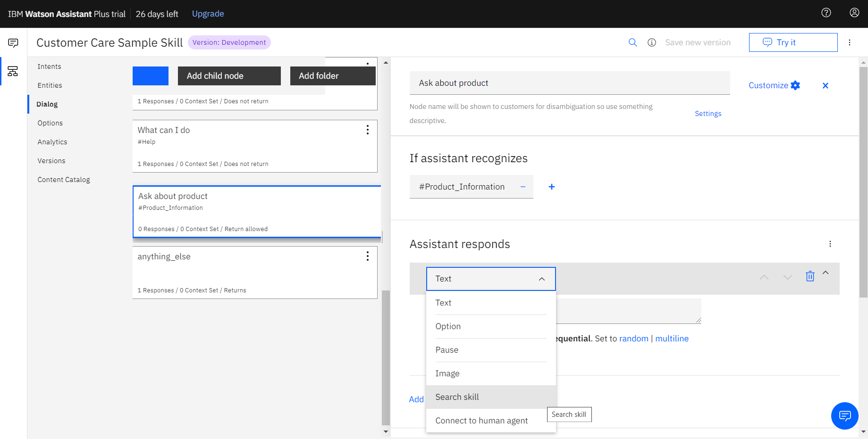Switch to the Intents section
This screenshot has width=868, height=439.
click(x=49, y=66)
